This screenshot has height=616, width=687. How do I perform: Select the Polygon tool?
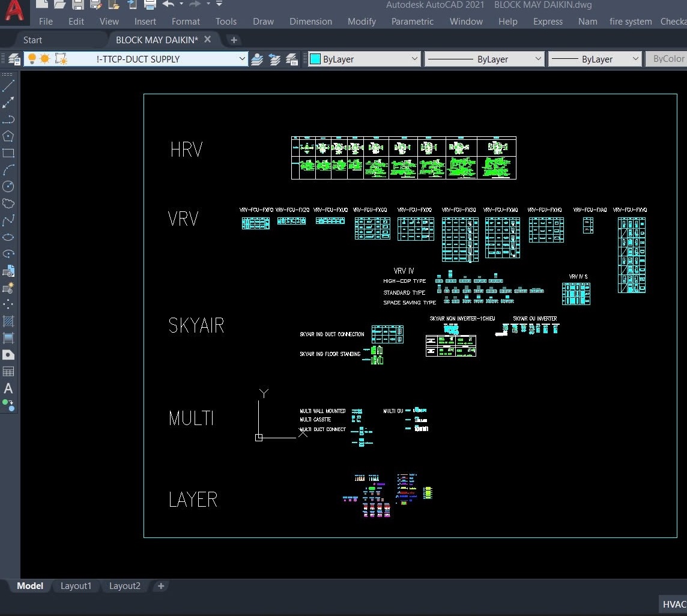tap(8, 136)
